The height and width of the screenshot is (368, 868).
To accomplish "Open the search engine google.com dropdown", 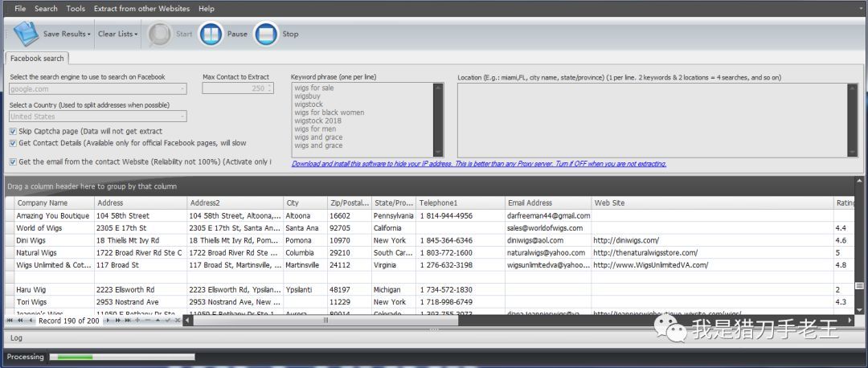I will tap(182, 89).
